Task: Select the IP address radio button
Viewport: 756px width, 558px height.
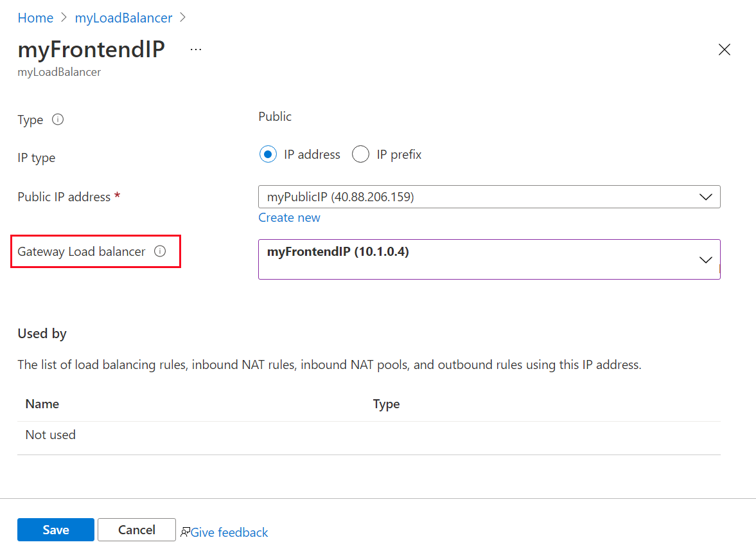Action: (268, 154)
